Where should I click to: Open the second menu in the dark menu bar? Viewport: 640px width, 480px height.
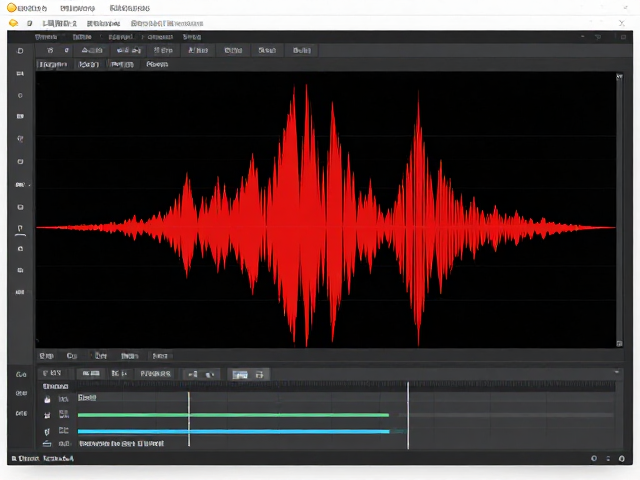click(82, 37)
